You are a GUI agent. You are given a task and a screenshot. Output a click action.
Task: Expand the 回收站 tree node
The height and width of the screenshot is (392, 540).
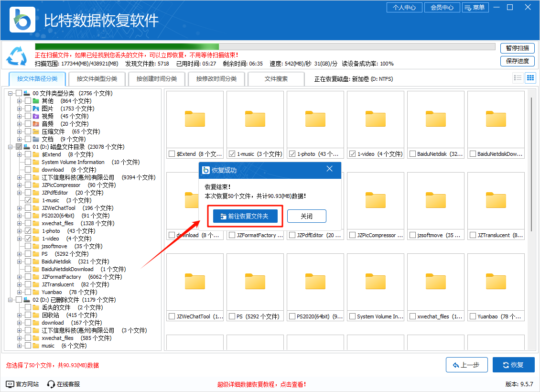(x=19, y=315)
